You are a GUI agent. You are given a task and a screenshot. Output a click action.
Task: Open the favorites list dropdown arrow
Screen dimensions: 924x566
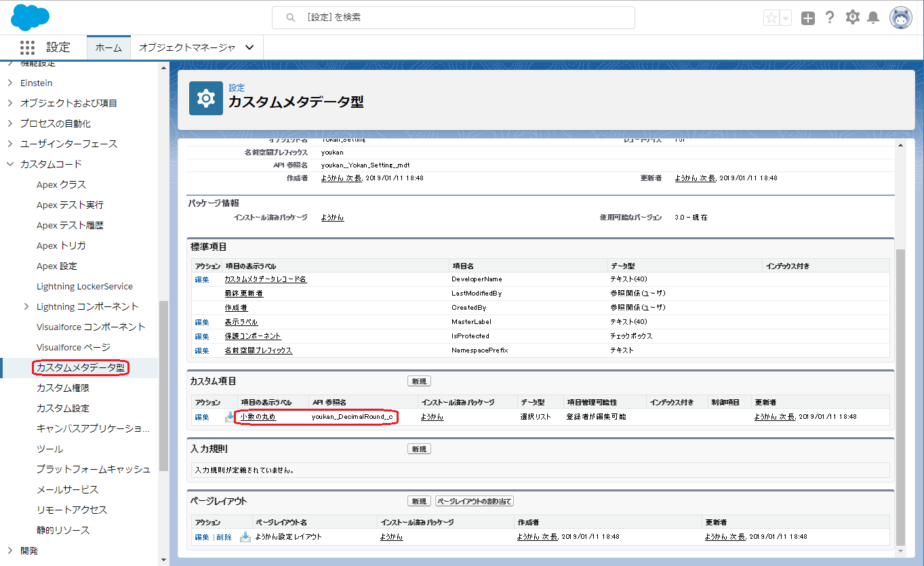pyautogui.click(x=786, y=18)
